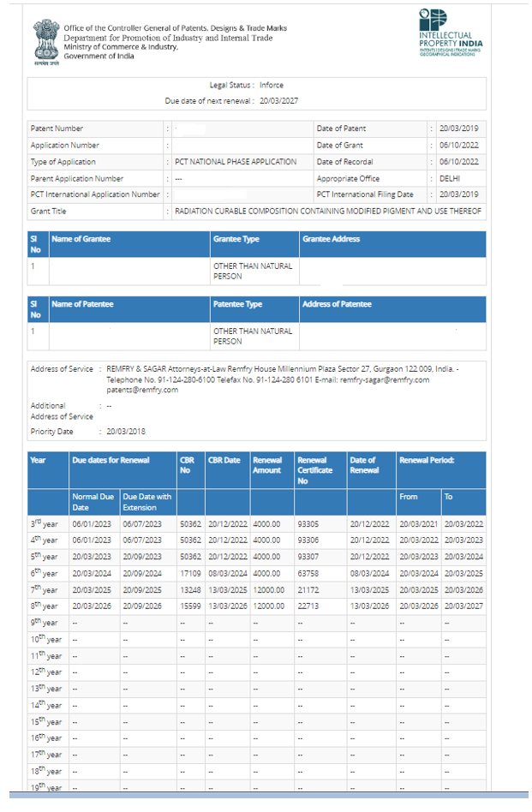Click CBR number 13248 in 7th year row
This screenshot has width=532, height=812.
click(x=191, y=590)
